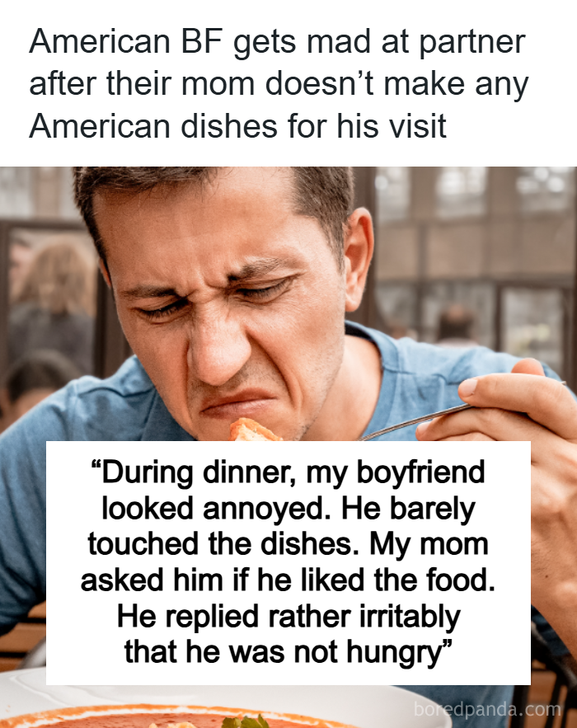Click the man's ear
The height and width of the screenshot is (728, 577).
tap(358, 260)
